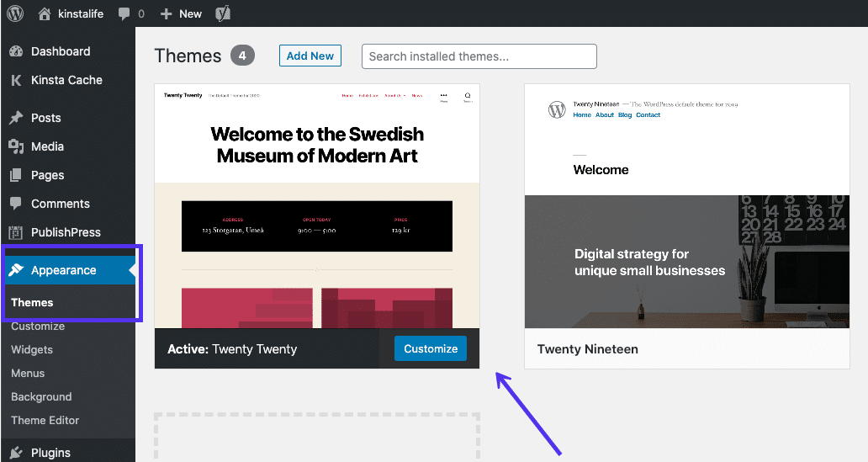Click the Plugins plug icon
The width and height of the screenshot is (868, 462).
click(16, 453)
